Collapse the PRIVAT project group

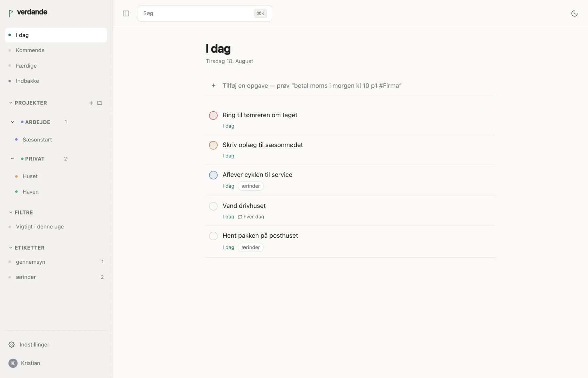coord(12,159)
